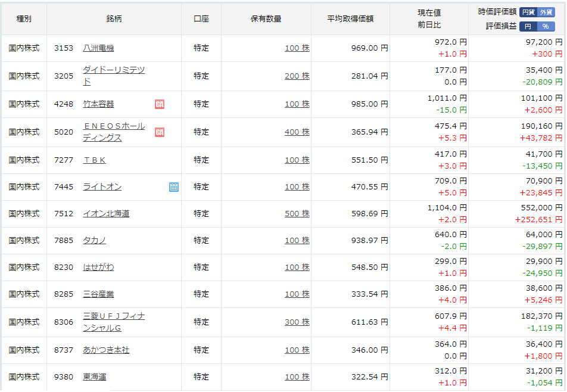Click 500 株 quantity for イオン北海道
The image size is (567, 392).
pos(297,213)
